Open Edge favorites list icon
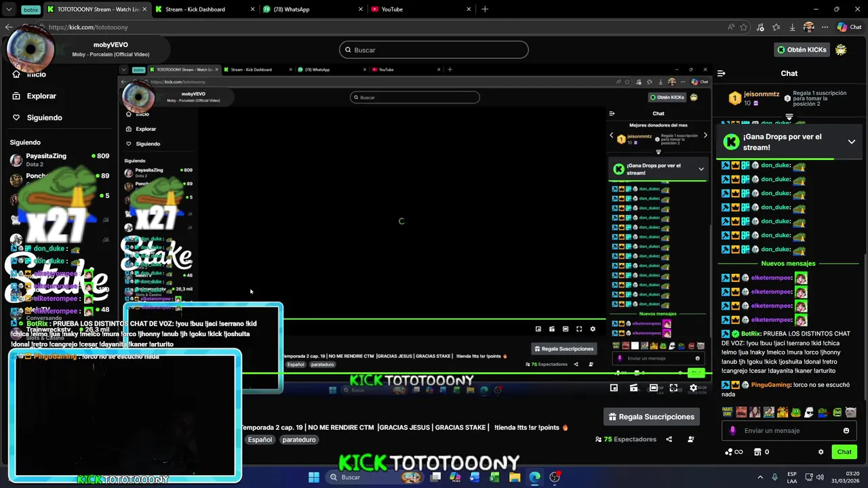868x488 pixels. 776,27
